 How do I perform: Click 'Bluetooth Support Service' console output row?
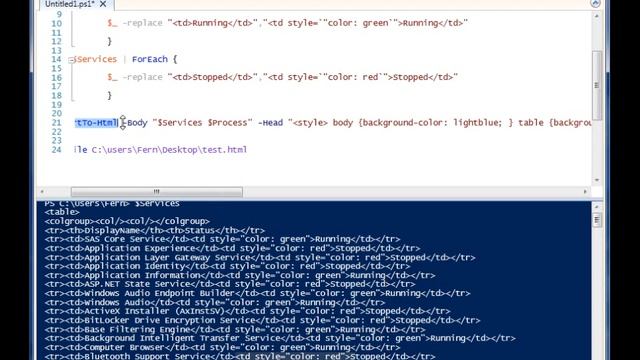(240, 356)
